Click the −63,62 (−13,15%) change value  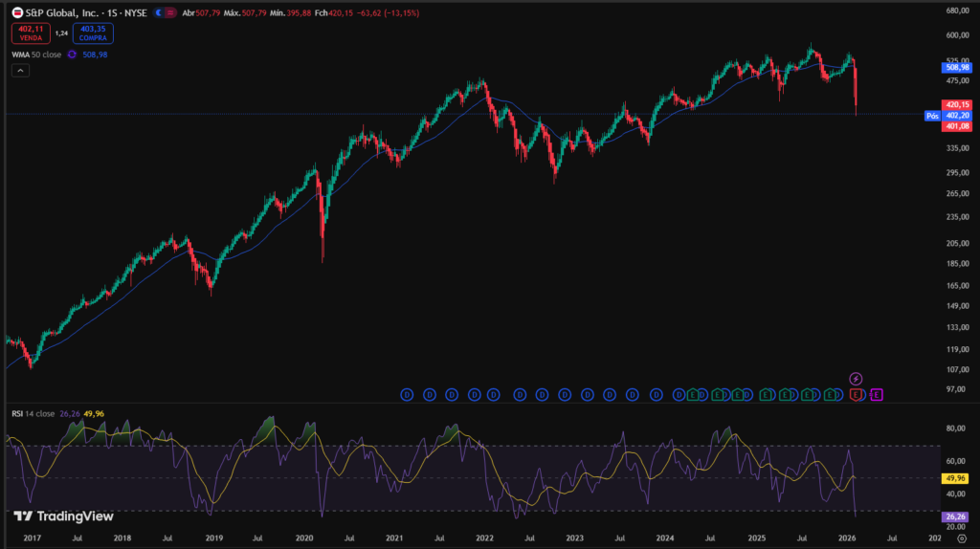click(x=388, y=12)
